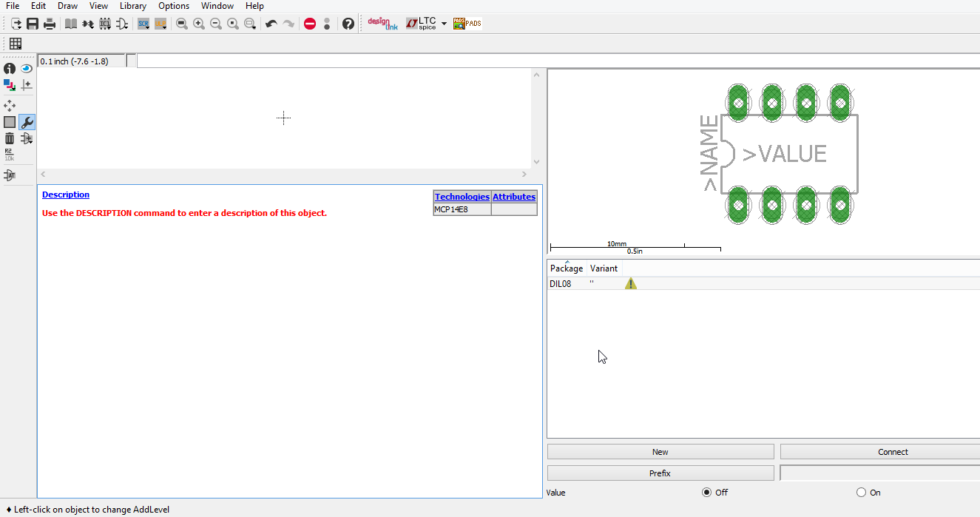
Task: Select the Attribute gate AT tool
Action: (x=10, y=175)
